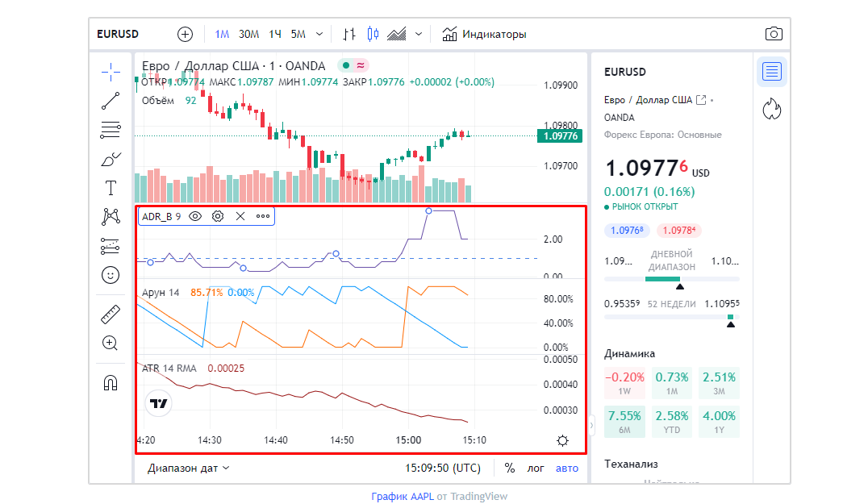The image size is (843, 504).
Task: Open the Диапазон дат dropdown
Action: (188, 468)
